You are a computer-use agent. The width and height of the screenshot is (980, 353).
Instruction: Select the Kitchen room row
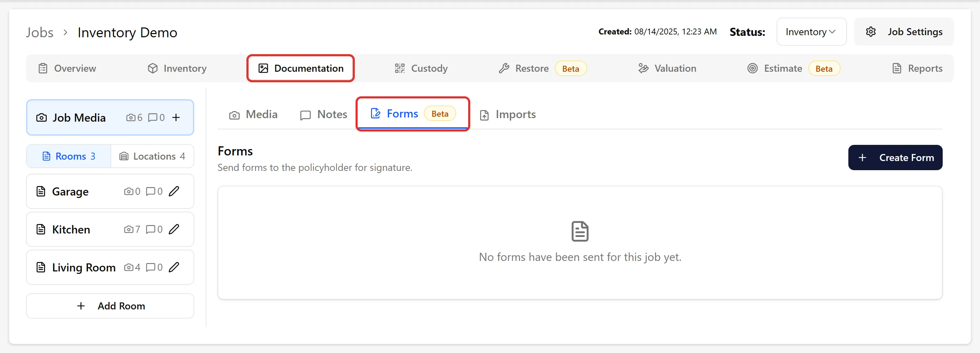110,229
